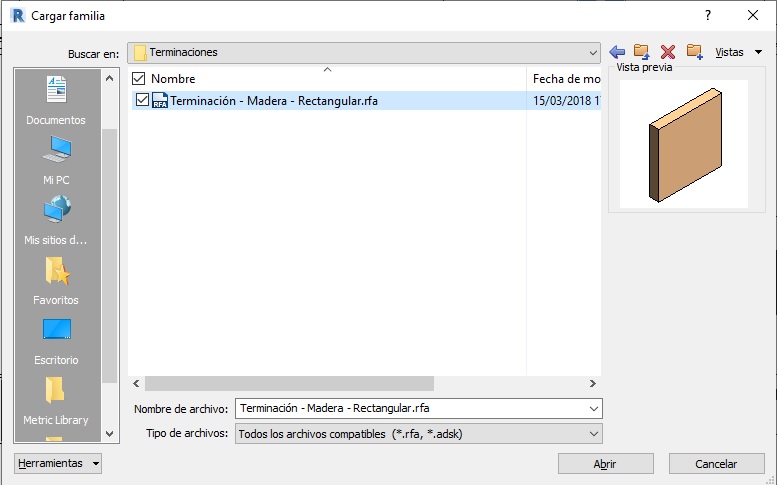Go back with the blue arrow icon
This screenshot has width=777, height=485.
click(617, 52)
